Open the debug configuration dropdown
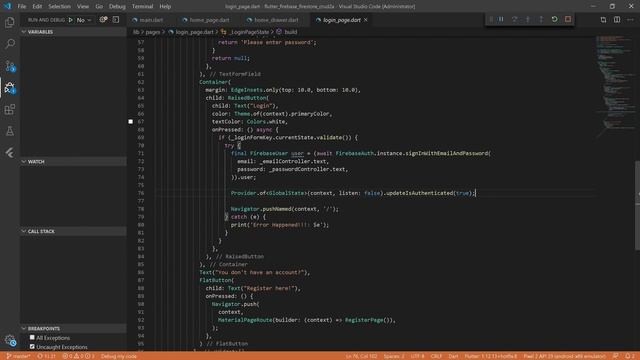This screenshot has height=360, width=640. click(x=84, y=20)
